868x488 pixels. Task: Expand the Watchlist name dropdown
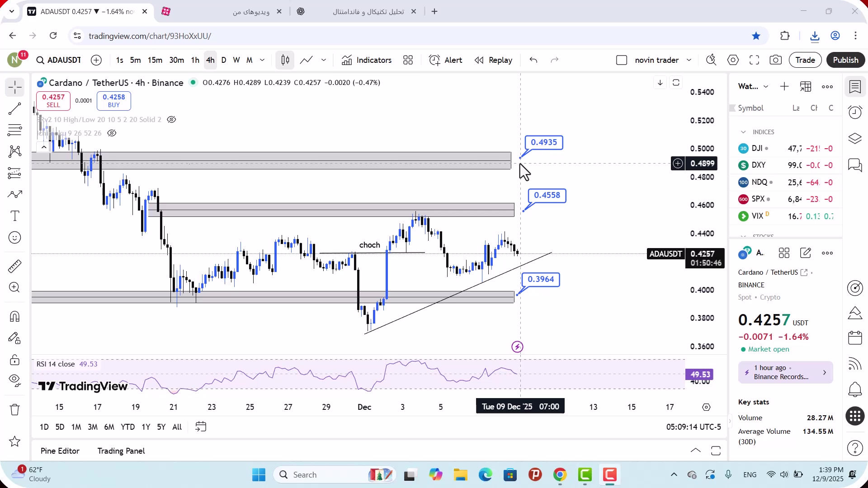(x=753, y=86)
